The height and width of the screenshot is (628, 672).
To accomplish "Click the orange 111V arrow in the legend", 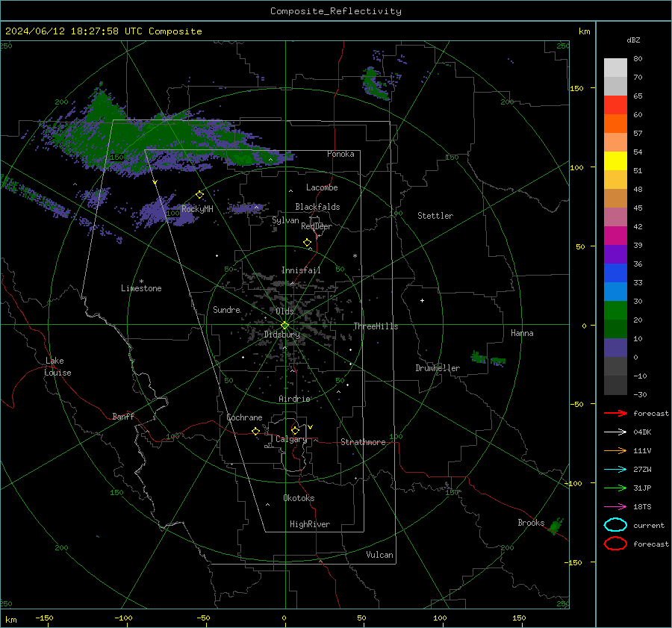I will [x=615, y=450].
